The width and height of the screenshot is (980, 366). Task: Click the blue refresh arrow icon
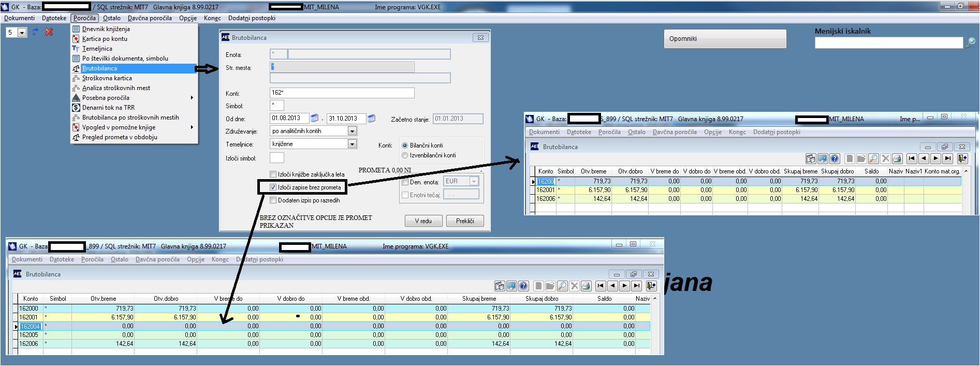[x=35, y=32]
